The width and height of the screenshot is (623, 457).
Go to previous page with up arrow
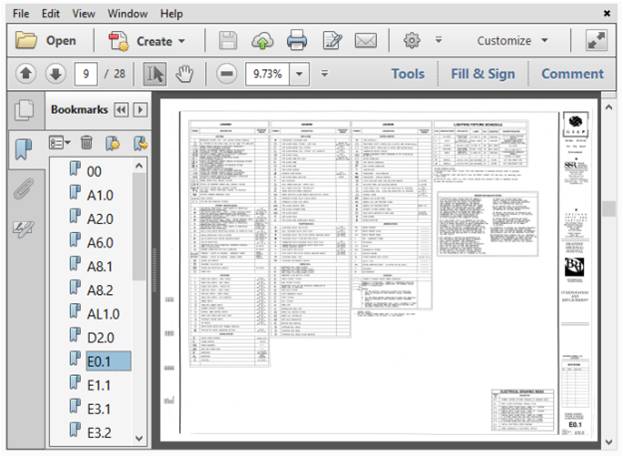(x=25, y=74)
